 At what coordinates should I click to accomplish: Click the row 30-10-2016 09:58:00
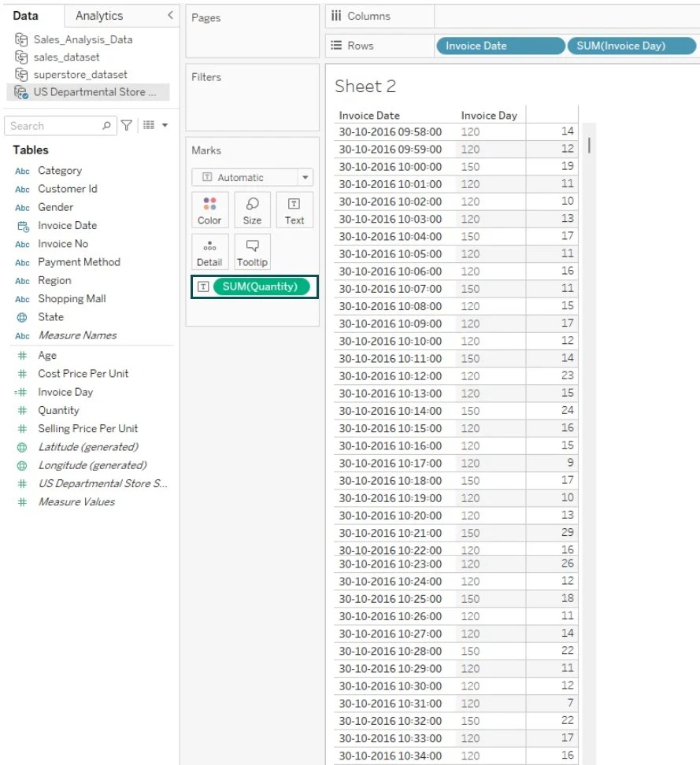coord(455,131)
